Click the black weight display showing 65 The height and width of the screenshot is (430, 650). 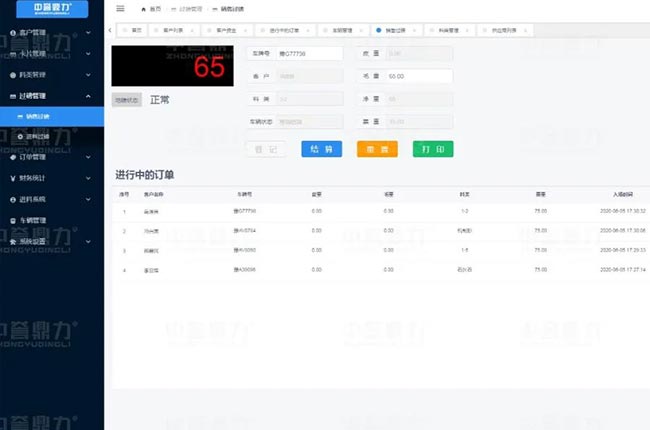pyautogui.click(x=172, y=66)
